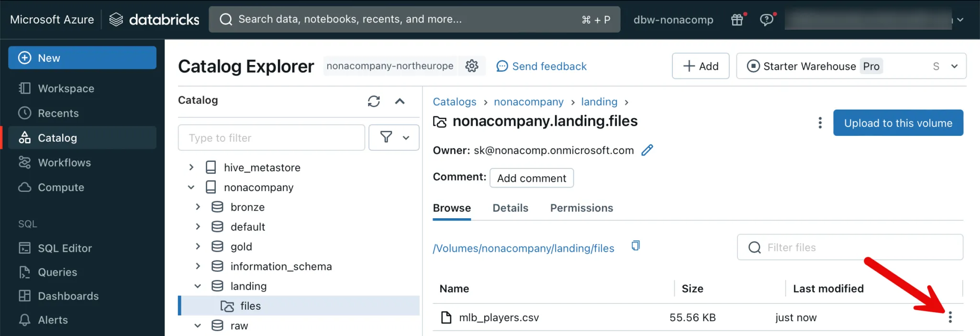Click the refresh catalog icon
The width and height of the screenshot is (980, 336).
[374, 101]
